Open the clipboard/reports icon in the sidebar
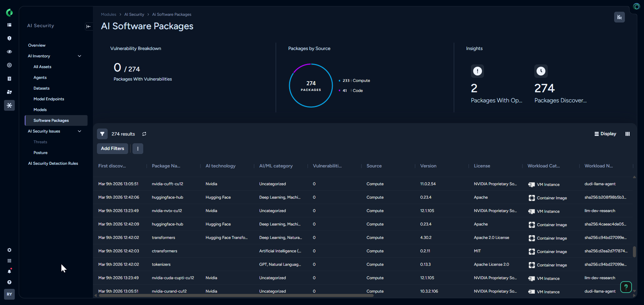Screen dimensions: 644x305 [9, 79]
